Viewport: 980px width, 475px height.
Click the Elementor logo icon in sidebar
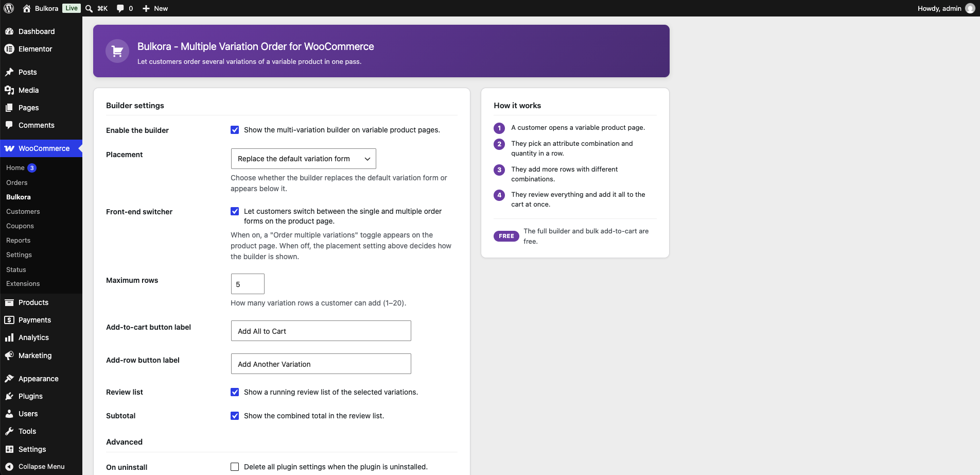(x=9, y=49)
